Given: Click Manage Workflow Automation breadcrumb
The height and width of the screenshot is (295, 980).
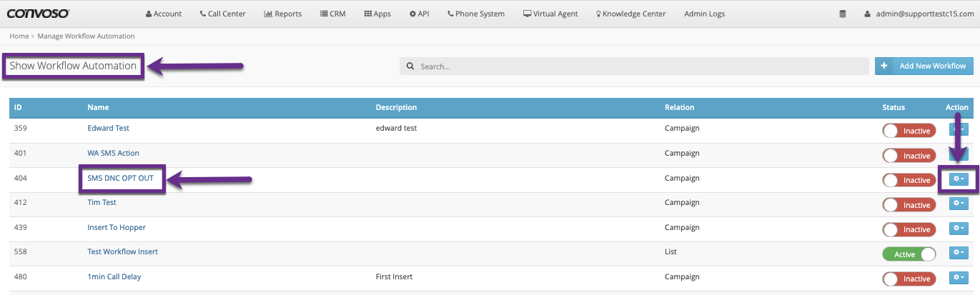Looking at the screenshot, I should (x=86, y=36).
